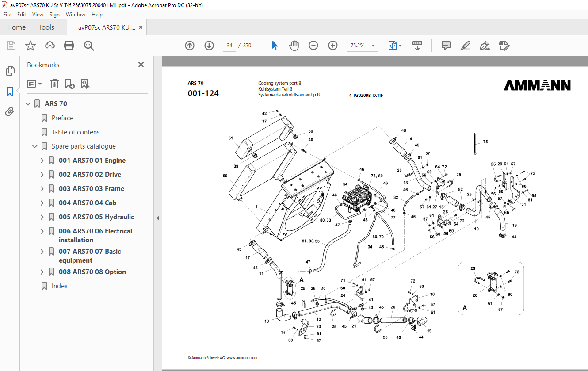
Task: Find current bookmark icon
Action: coord(85,84)
